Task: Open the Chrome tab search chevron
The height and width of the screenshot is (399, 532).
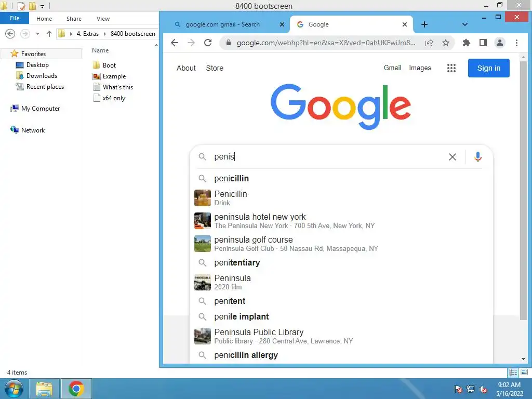Action: tap(465, 24)
